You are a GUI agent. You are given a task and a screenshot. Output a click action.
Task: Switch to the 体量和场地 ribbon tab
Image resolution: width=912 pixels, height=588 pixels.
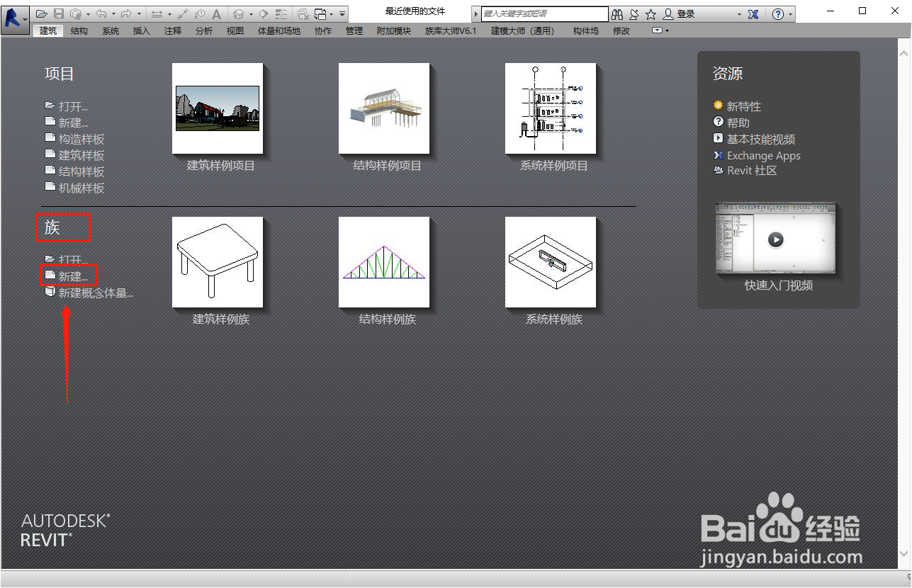279,30
